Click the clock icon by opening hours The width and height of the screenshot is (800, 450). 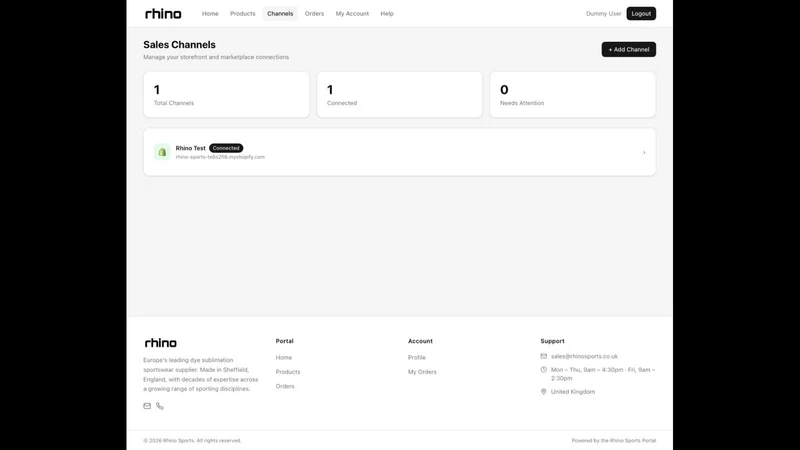[x=543, y=370]
